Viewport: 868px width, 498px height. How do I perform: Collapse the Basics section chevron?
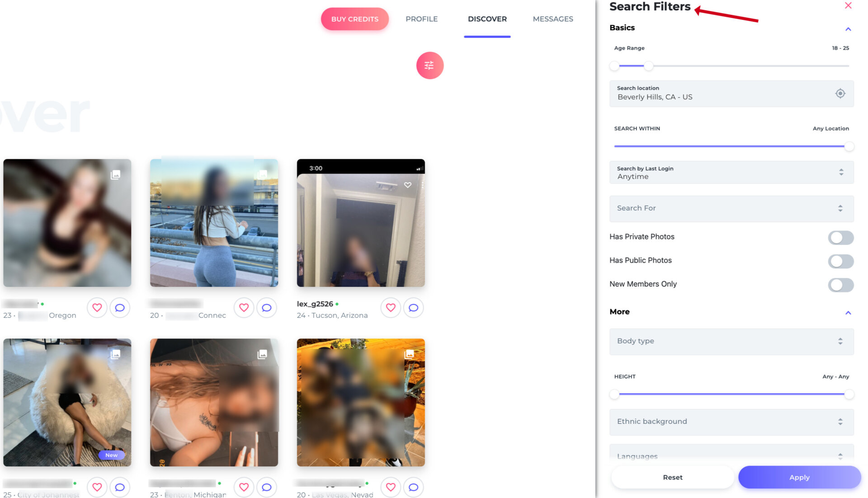(848, 29)
